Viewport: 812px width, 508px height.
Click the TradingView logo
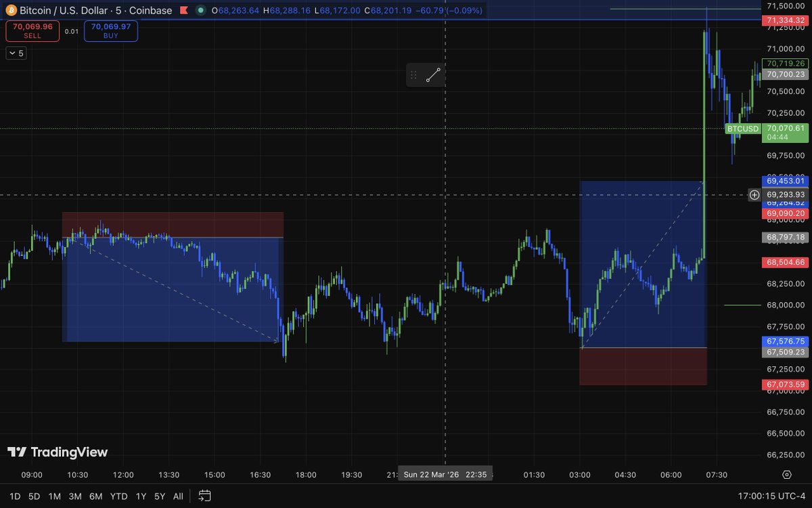tap(58, 452)
